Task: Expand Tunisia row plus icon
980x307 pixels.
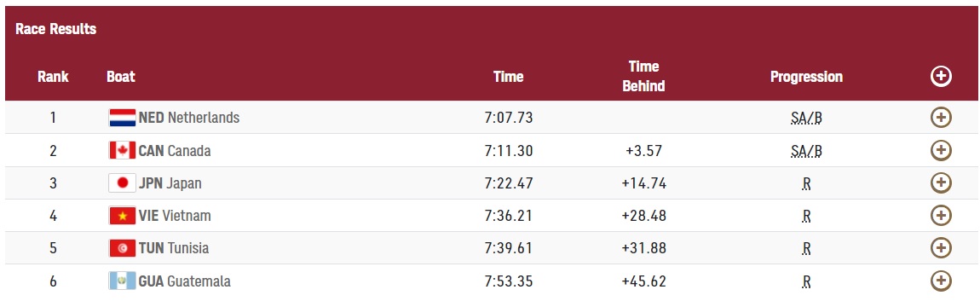Action: tap(941, 248)
